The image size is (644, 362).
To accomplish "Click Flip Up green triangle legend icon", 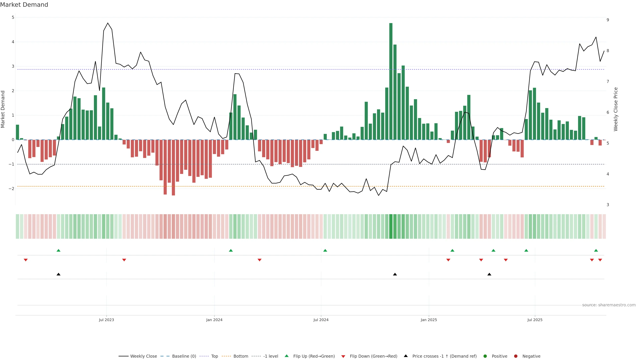I will (287, 356).
